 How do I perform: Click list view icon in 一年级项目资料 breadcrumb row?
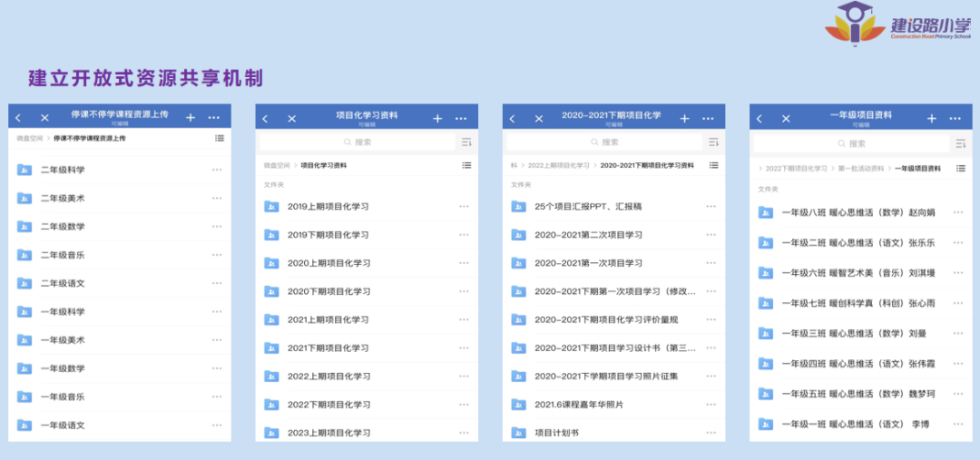[960, 168]
